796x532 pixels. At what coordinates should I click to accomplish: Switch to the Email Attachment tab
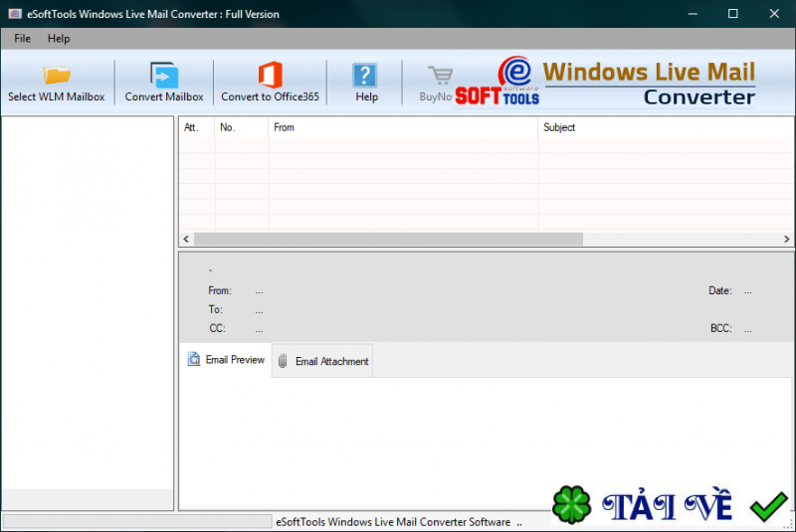(x=322, y=361)
